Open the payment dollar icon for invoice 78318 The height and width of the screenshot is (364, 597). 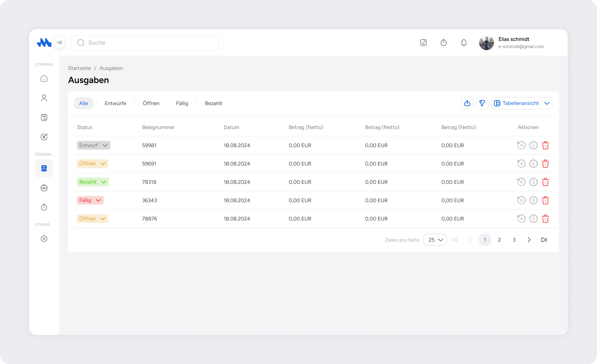click(533, 182)
